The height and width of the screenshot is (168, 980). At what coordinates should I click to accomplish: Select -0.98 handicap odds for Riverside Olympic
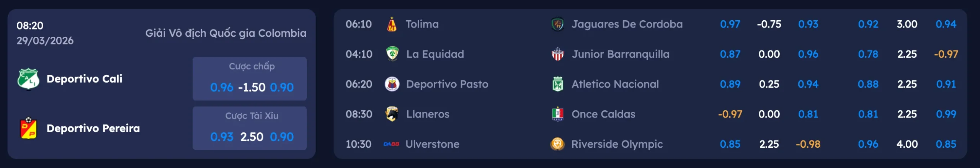[x=808, y=144]
